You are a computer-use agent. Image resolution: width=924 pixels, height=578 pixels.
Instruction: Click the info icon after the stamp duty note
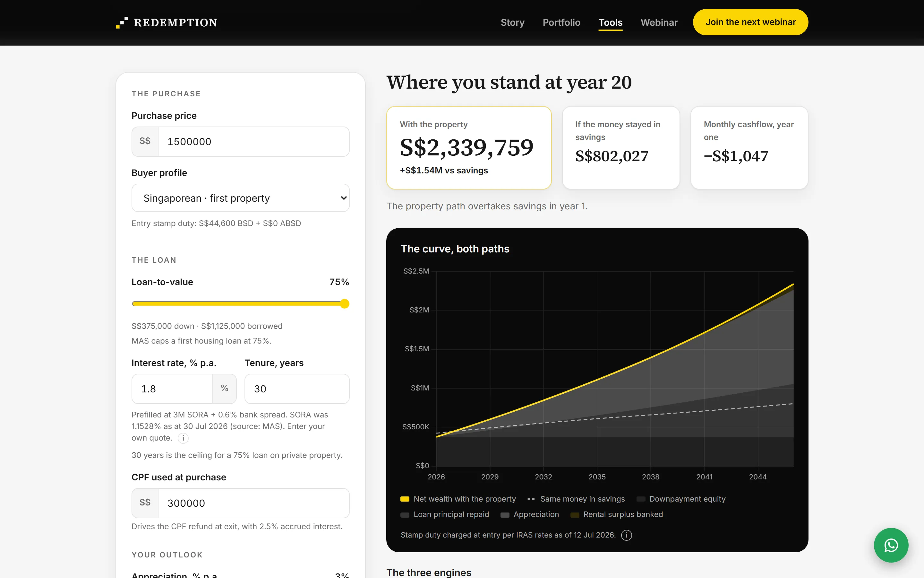[x=626, y=535]
